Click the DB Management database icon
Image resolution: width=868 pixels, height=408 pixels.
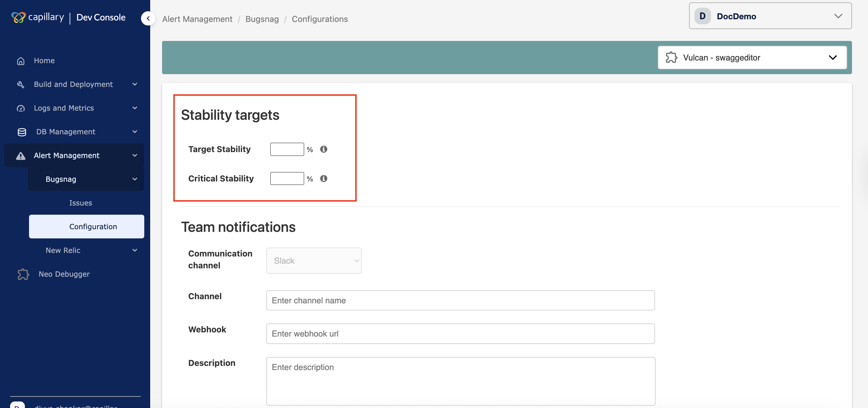[22, 132]
